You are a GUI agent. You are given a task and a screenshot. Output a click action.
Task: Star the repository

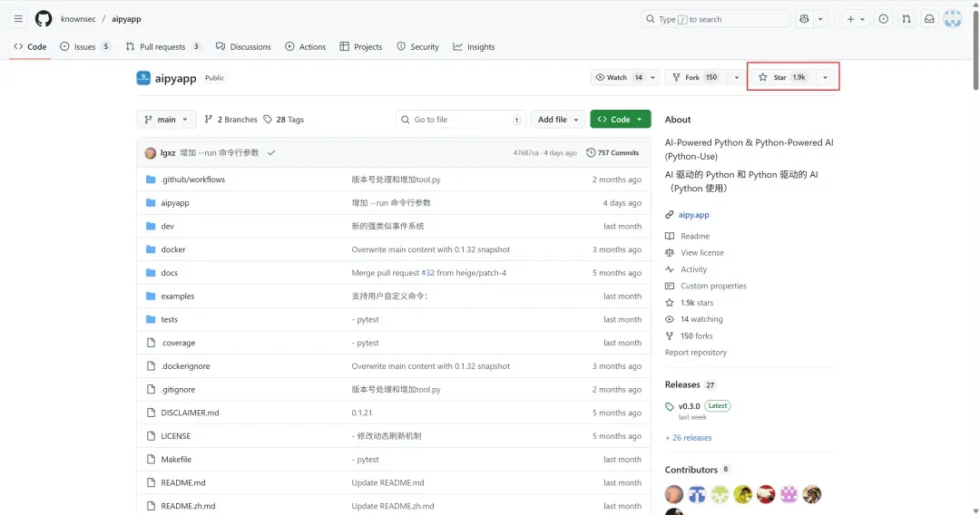click(782, 77)
